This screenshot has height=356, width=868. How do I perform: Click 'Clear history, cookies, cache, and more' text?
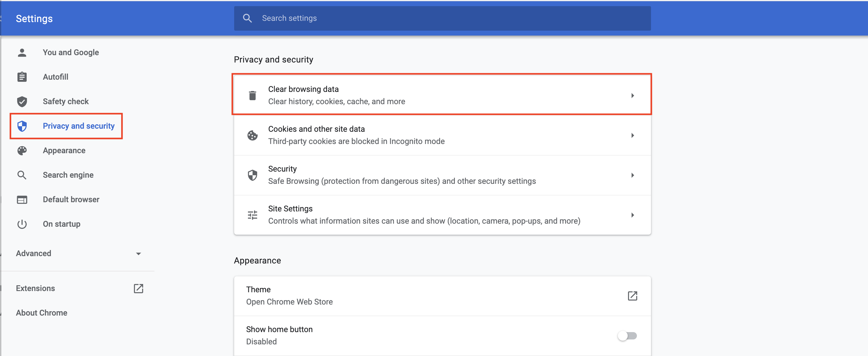pyautogui.click(x=337, y=101)
